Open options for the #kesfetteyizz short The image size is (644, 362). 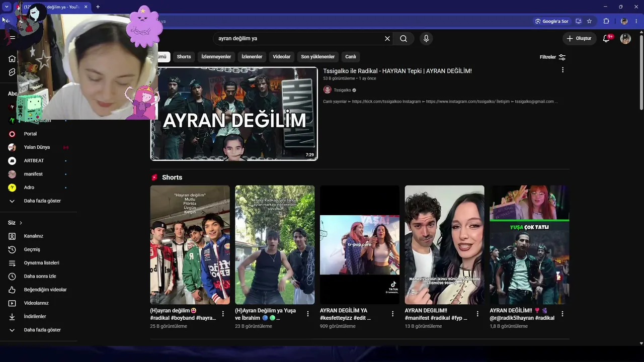pos(393,314)
